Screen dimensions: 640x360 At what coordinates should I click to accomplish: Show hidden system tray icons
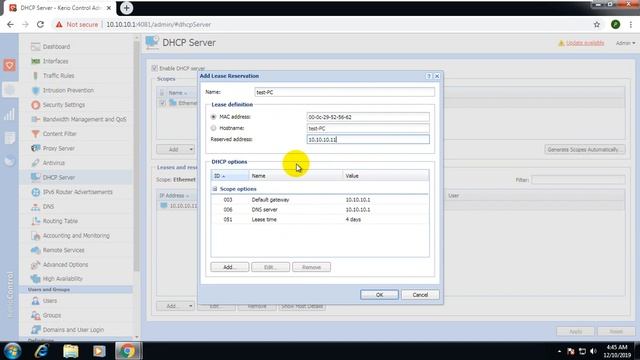tap(559, 351)
